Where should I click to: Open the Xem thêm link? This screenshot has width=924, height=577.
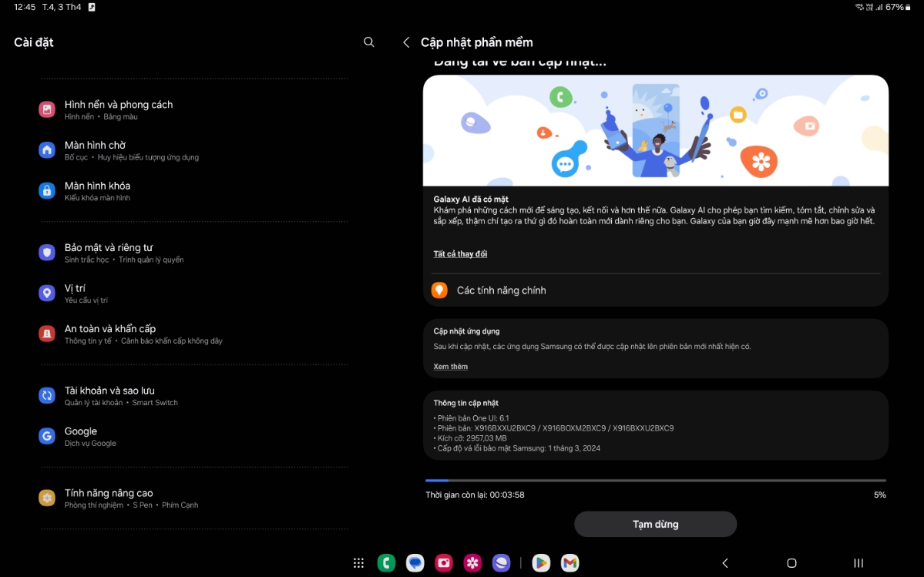point(451,366)
